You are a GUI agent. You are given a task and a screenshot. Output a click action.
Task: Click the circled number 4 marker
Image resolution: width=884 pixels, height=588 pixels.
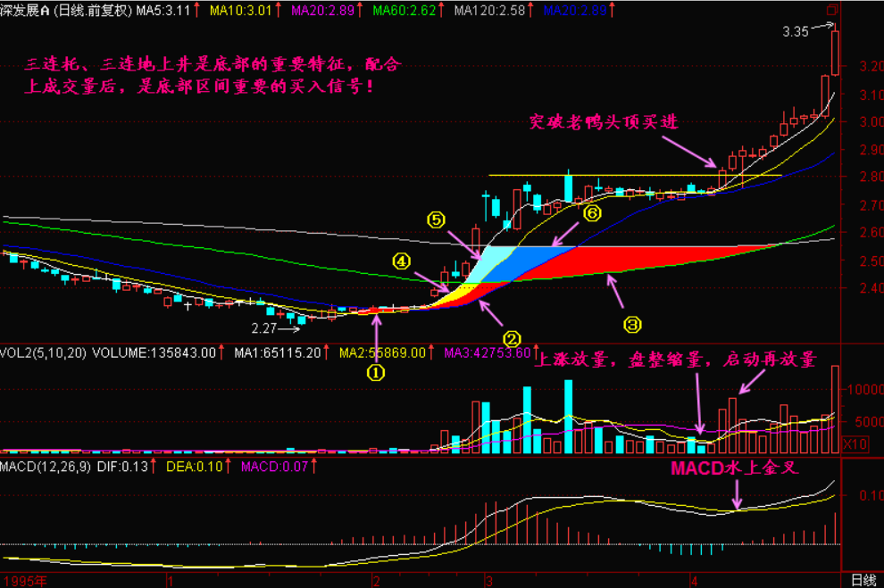[x=402, y=261]
